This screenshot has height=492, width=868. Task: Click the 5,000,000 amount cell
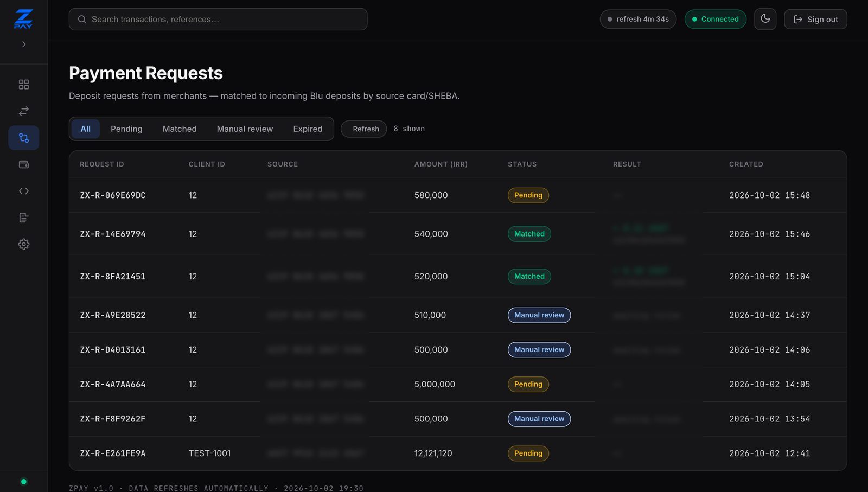click(435, 384)
